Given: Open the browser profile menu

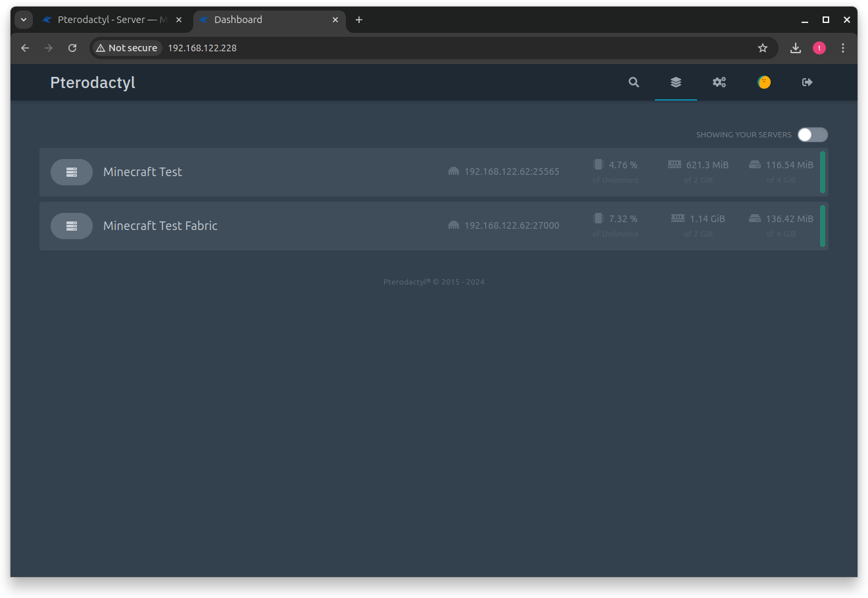Looking at the screenshot, I should click(819, 47).
